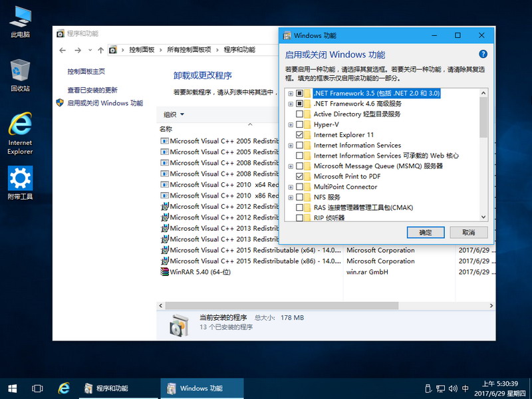Sort the list by 名称 column header

click(166, 129)
